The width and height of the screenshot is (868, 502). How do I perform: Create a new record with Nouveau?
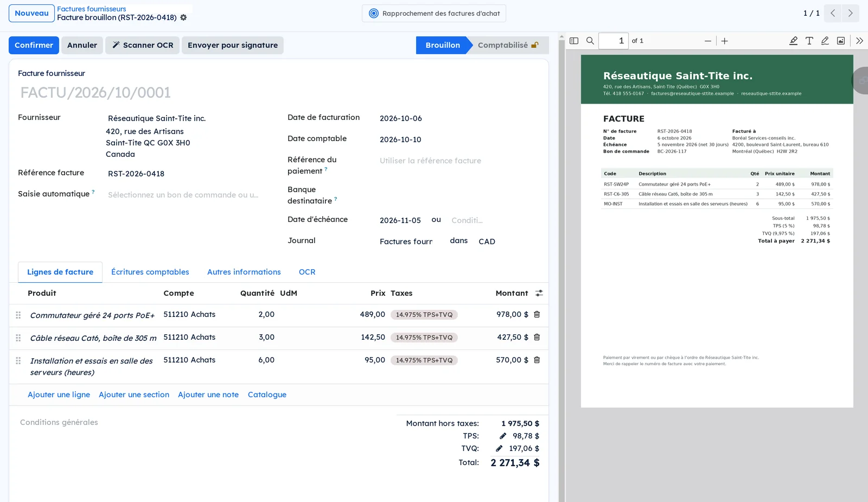pyautogui.click(x=31, y=13)
